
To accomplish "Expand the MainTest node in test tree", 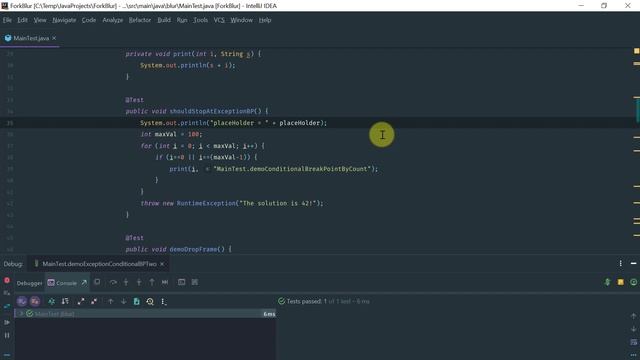I will pos(21,313).
